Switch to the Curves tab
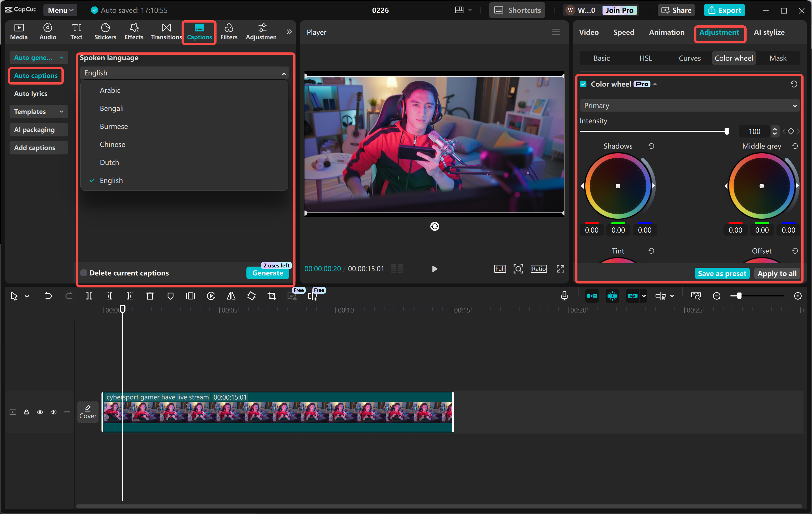The image size is (812, 514). click(x=689, y=58)
